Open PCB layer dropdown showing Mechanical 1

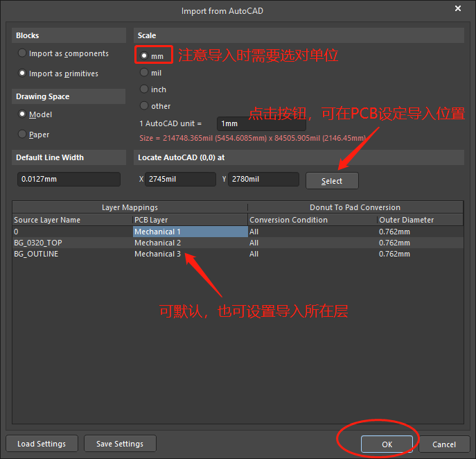pos(191,232)
